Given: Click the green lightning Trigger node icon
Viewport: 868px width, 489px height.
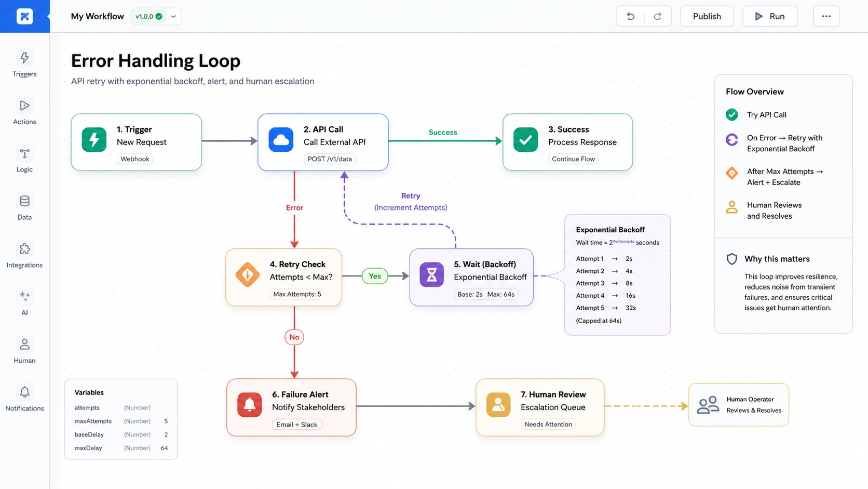Looking at the screenshot, I should (x=94, y=139).
